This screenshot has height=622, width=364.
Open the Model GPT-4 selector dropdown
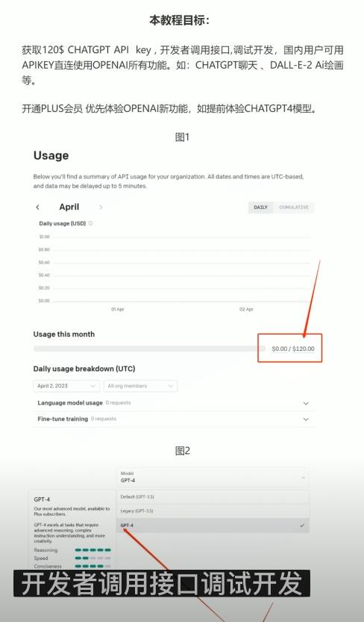click(x=213, y=477)
